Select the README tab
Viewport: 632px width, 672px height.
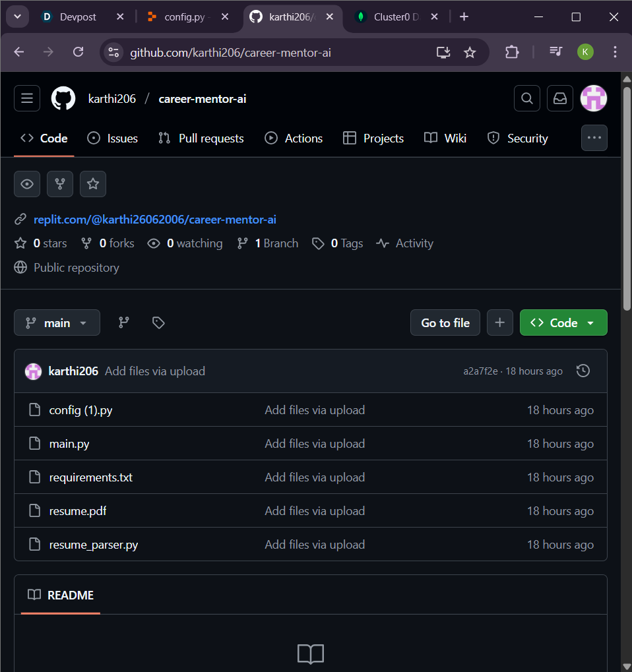[x=61, y=595]
